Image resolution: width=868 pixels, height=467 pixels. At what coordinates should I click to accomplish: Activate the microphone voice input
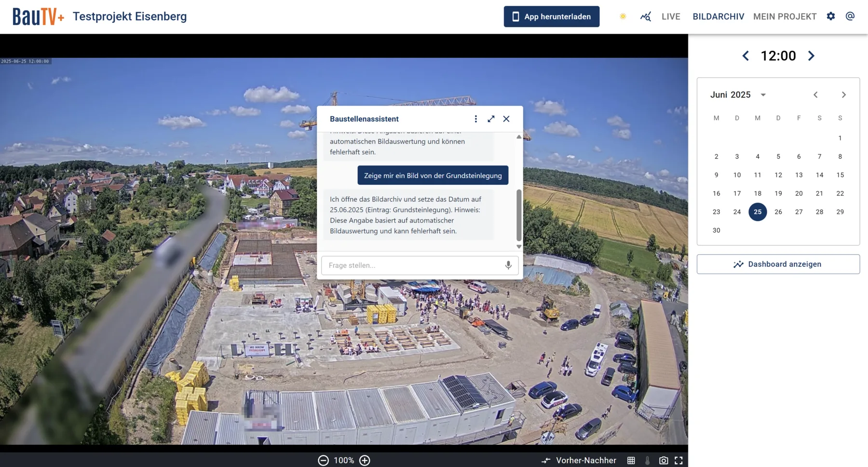pyautogui.click(x=508, y=265)
